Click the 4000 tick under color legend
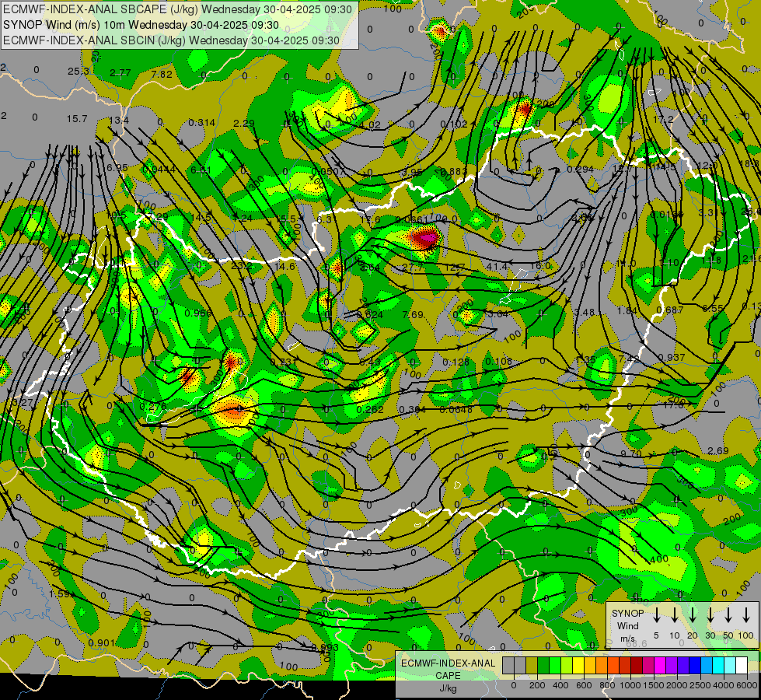The image size is (761, 700). pyautogui.click(x=724, y=685)
